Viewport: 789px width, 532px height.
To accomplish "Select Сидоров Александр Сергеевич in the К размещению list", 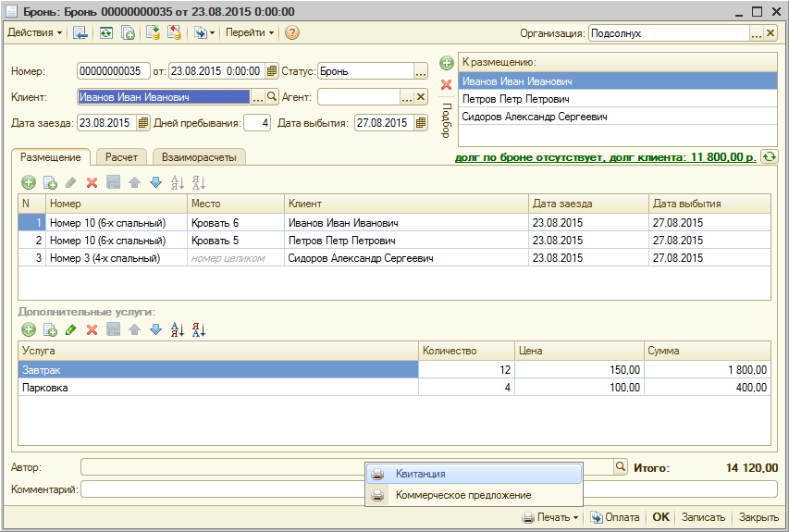I will (617, 117).
